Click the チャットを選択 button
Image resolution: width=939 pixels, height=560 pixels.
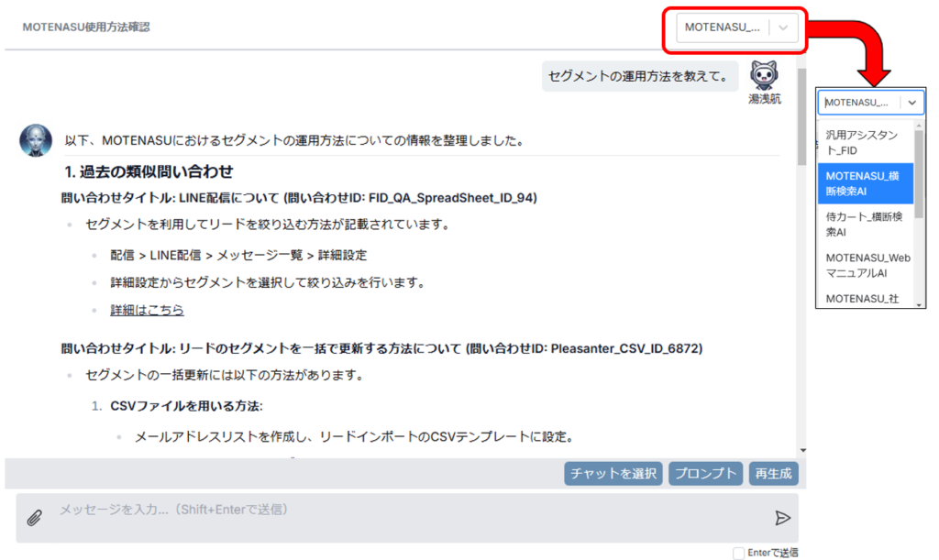(x=613, y=473)
